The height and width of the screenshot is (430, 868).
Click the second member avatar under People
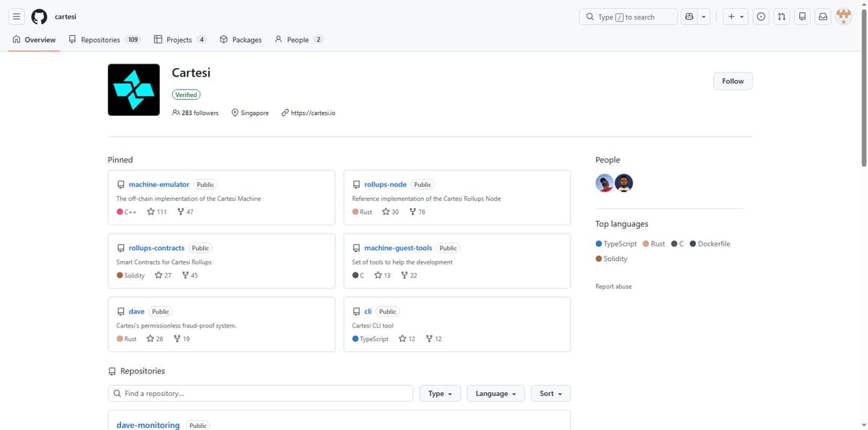tap(624, 183)
